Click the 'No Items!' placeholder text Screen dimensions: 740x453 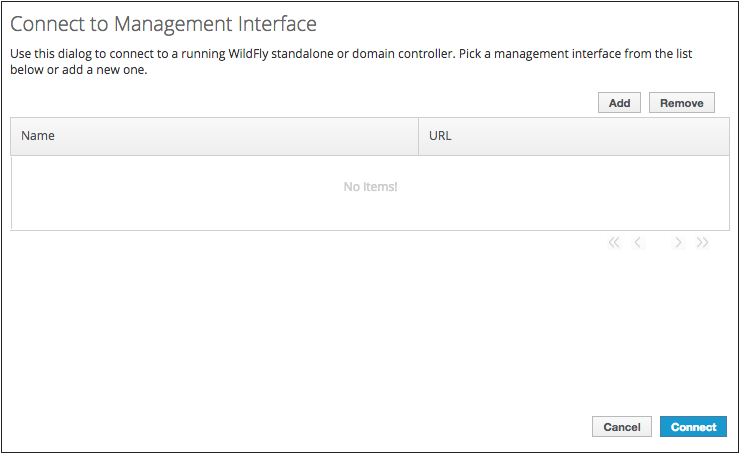pos(370,187)
